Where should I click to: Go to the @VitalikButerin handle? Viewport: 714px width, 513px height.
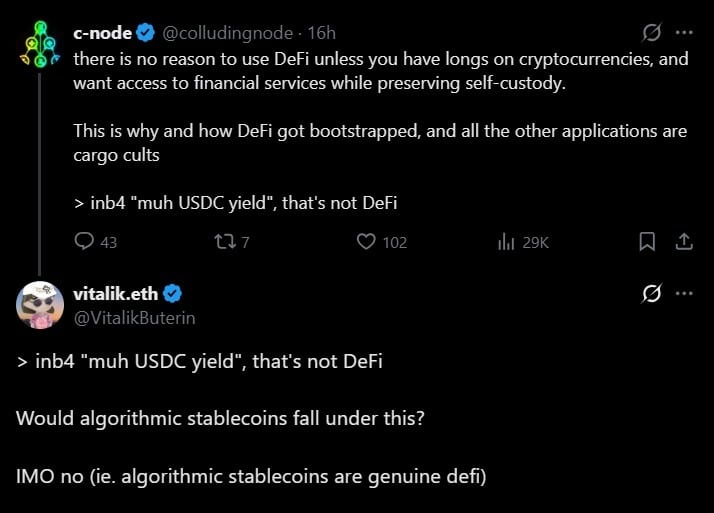point(134,317)
